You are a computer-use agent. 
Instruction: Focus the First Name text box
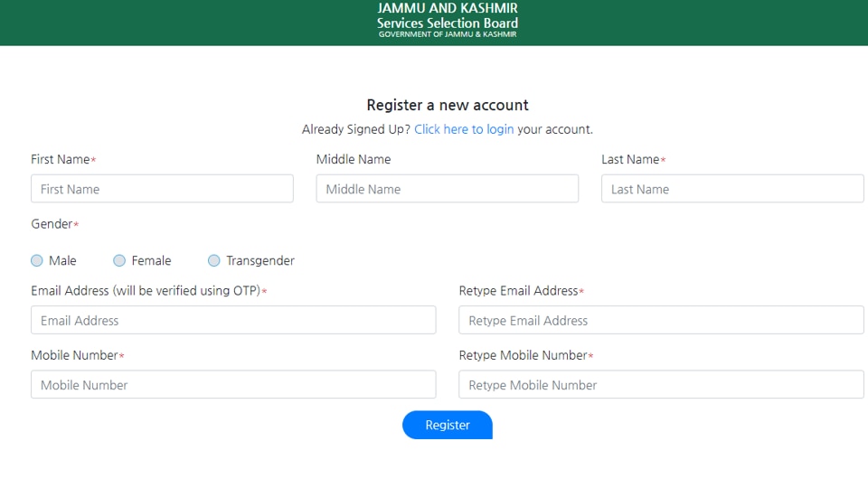pos(162,189)
